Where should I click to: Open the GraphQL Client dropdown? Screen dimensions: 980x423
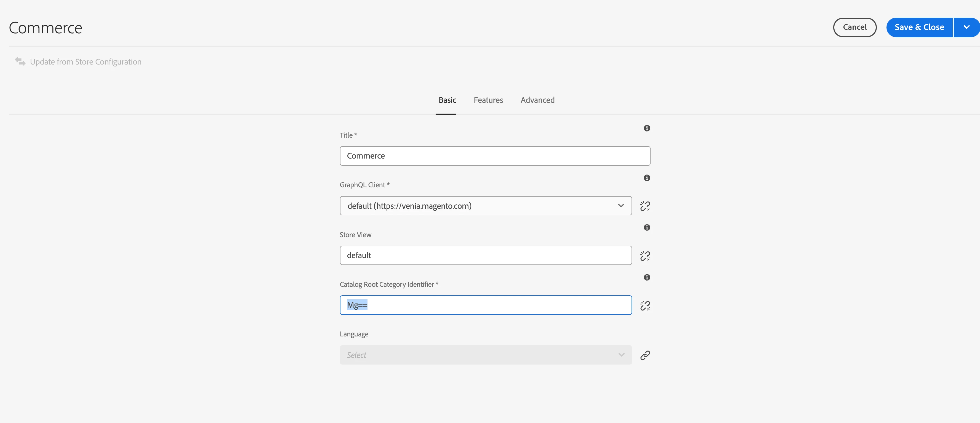(485, 206)
